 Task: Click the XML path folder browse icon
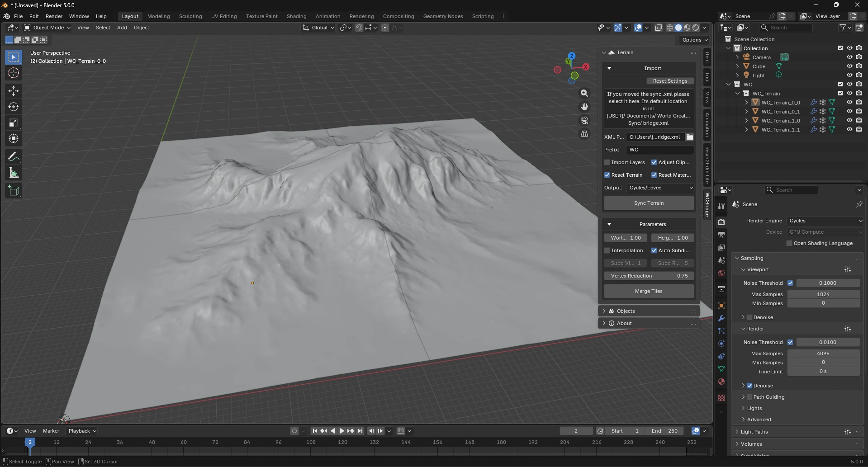pos(689,137)
